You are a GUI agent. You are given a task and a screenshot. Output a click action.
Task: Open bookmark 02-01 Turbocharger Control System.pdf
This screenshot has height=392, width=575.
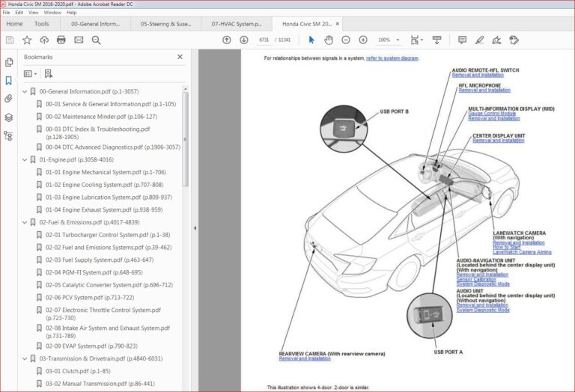(x=108, y=235)
